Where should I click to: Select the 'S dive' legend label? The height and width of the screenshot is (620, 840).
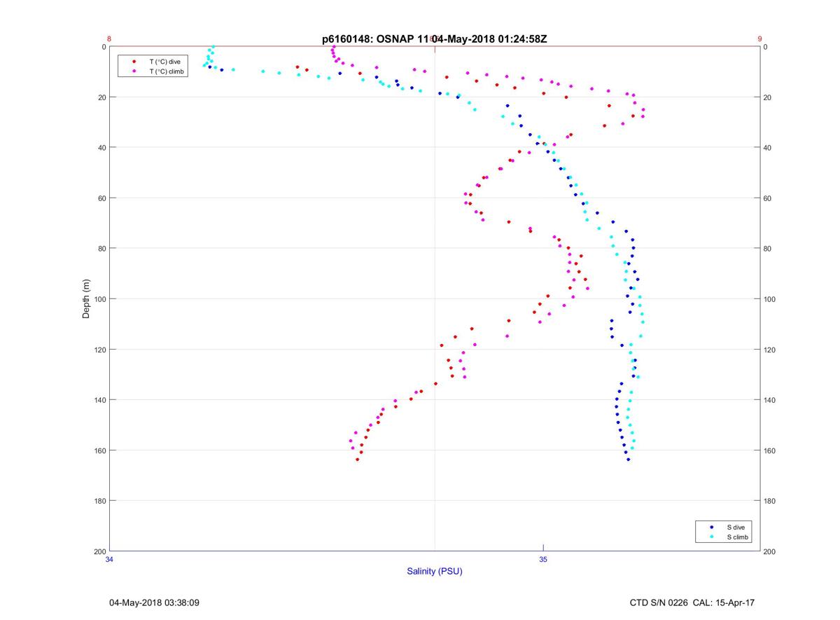[735, 527]
